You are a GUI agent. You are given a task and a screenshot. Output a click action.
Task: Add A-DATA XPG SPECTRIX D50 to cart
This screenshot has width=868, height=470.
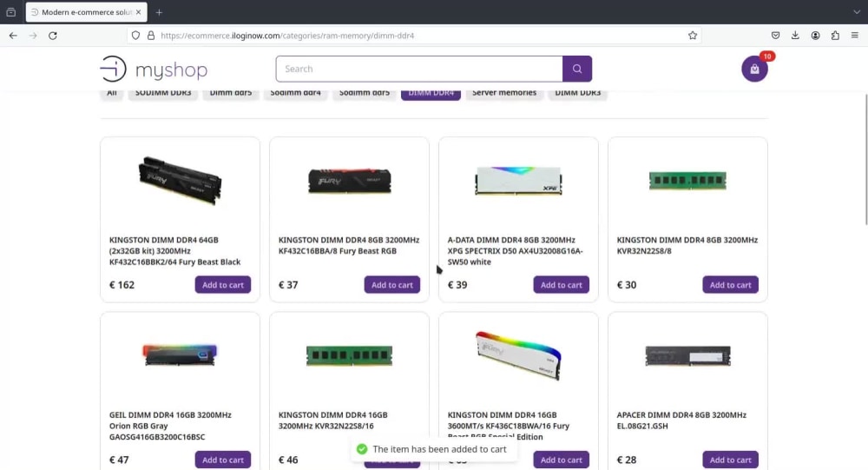[562, 285]
